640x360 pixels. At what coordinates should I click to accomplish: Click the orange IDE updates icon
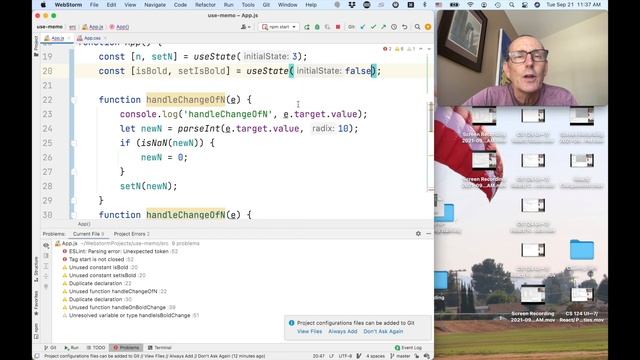428,27
